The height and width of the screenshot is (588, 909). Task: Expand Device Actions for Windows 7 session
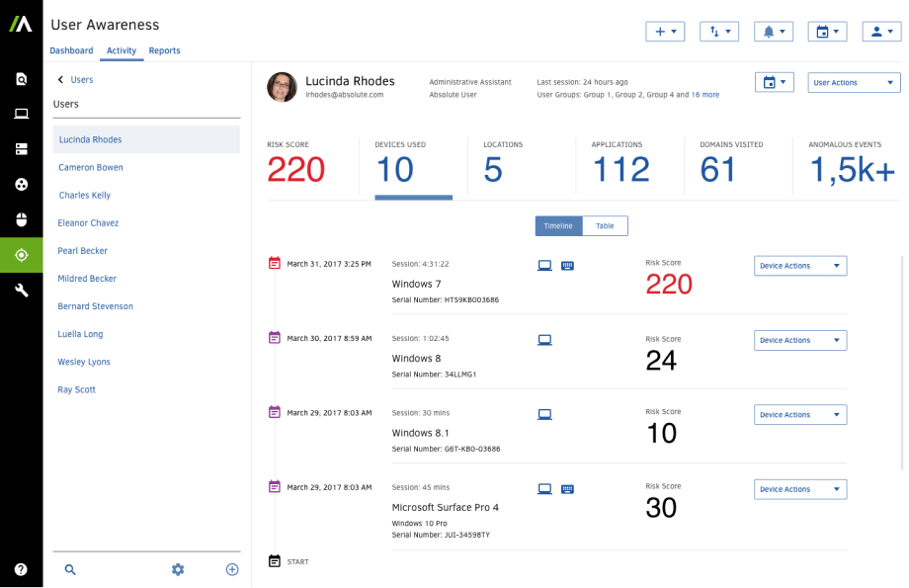tap(799, 266)
